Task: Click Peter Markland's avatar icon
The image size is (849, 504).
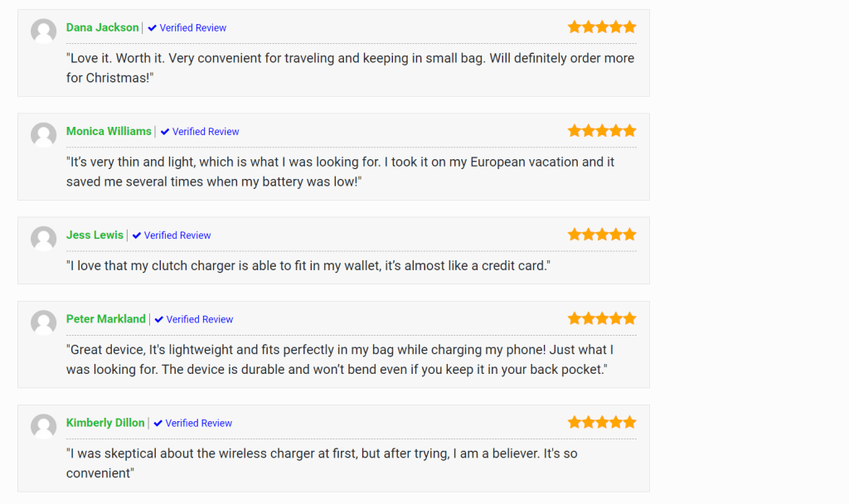Action: pyautogui.click(x=43, y=322)
